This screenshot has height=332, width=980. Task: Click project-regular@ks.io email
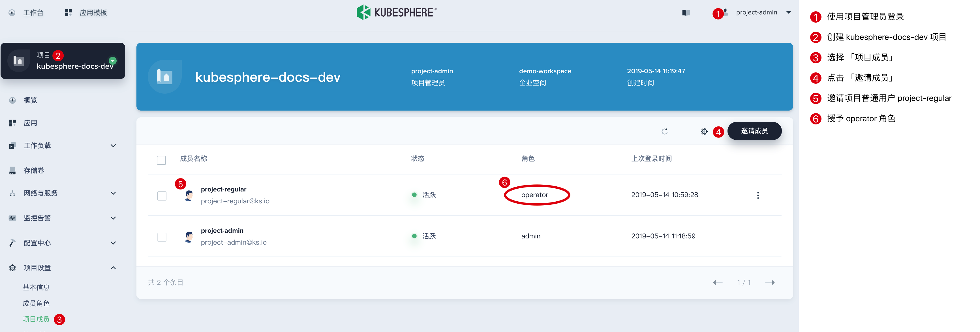(235, 201)
